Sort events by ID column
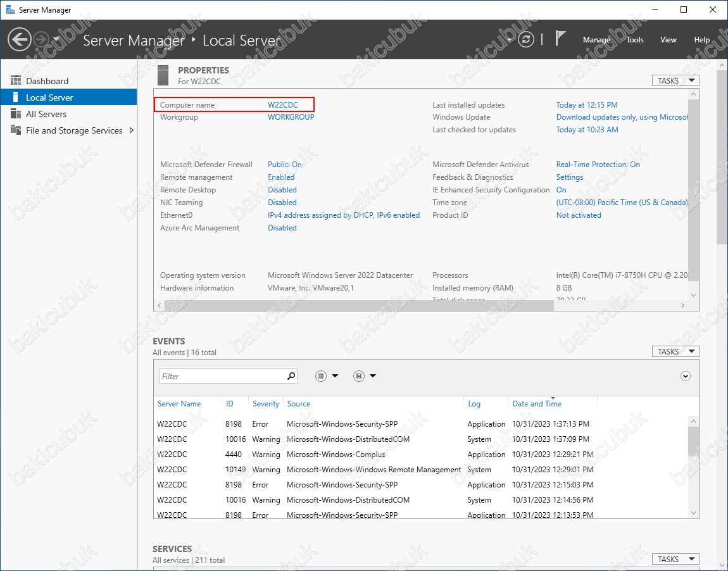 (x=229, y=404)
